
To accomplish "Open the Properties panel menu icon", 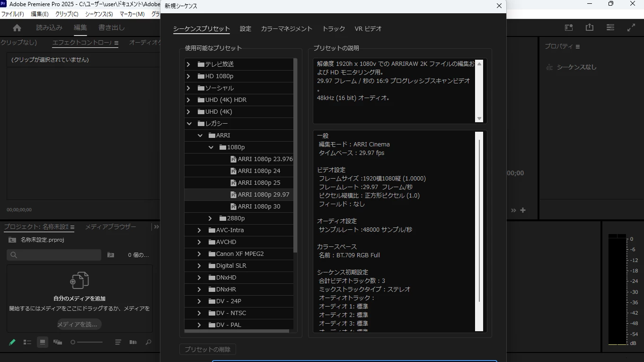I will [577, 46].
